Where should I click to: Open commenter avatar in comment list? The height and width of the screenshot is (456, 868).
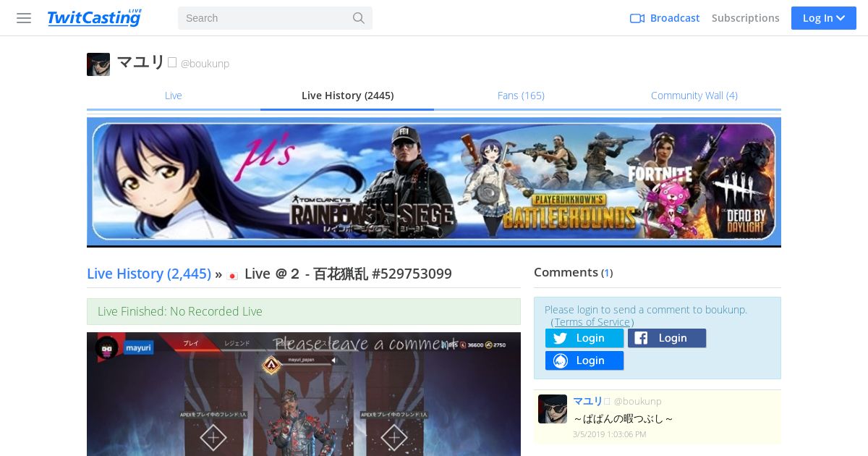[x=553, y=409]
